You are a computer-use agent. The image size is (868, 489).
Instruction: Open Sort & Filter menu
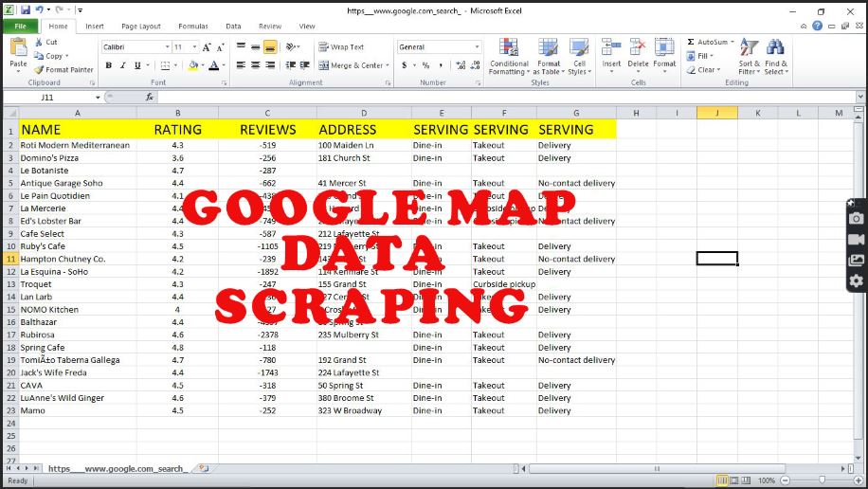coord(749,57)
